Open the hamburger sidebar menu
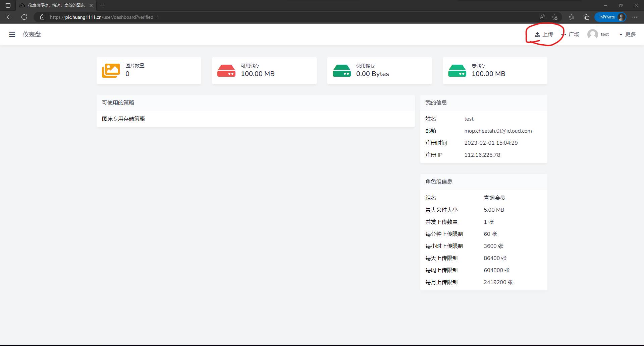Viewport: 644px width, 346px height. 12,34
